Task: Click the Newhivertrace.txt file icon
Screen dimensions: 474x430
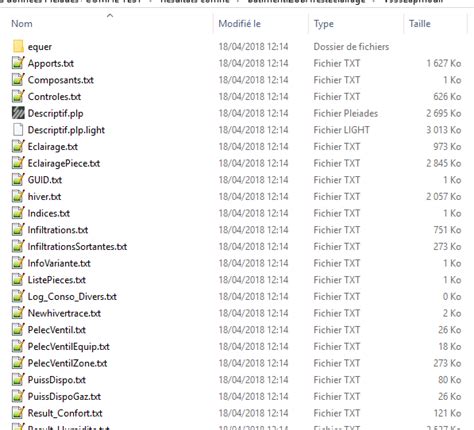Action: [x=18, y=313]
